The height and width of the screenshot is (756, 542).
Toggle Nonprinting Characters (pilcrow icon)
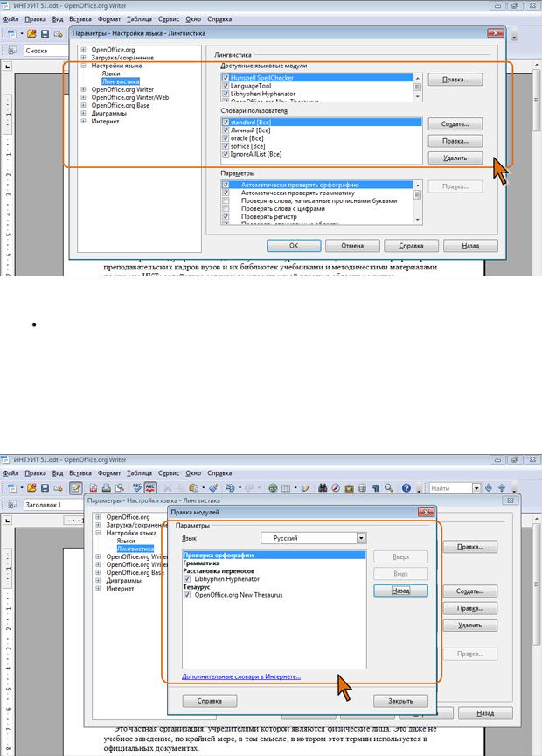[375, 488]
